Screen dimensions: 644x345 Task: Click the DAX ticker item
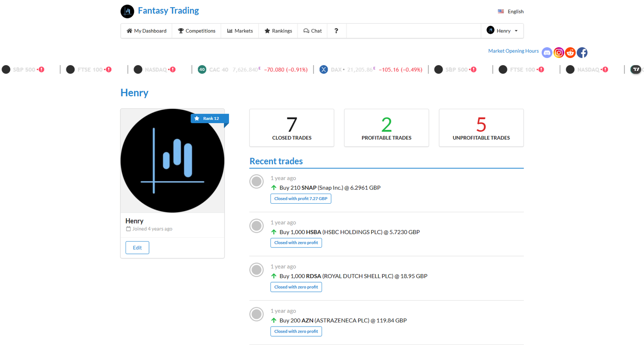click(371, 70)
